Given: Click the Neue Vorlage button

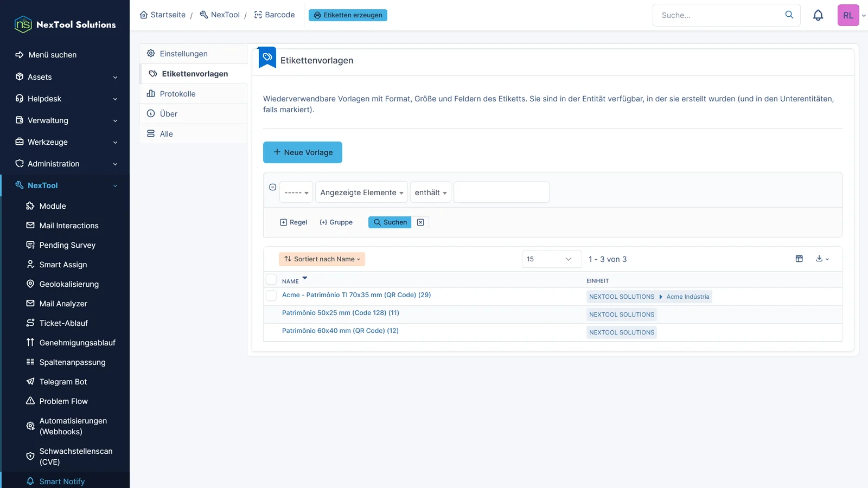Looking at the screenshot, I should click(303, 152).
